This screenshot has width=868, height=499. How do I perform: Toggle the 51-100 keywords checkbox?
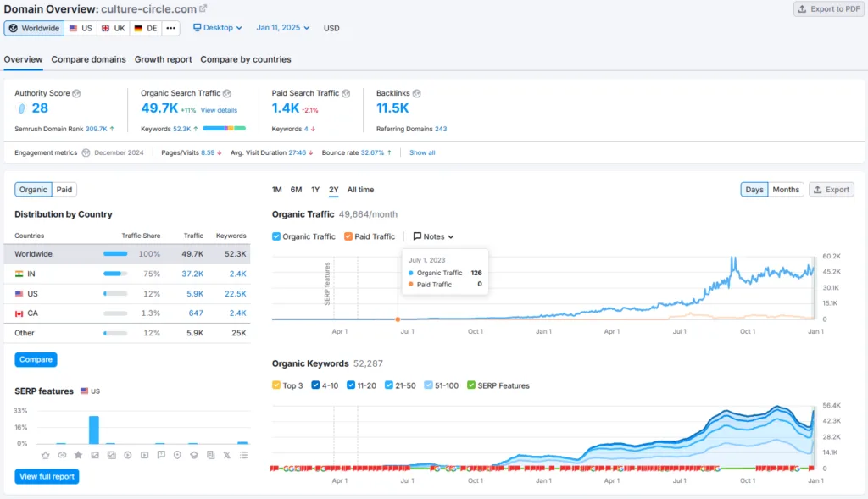(428, 385)
